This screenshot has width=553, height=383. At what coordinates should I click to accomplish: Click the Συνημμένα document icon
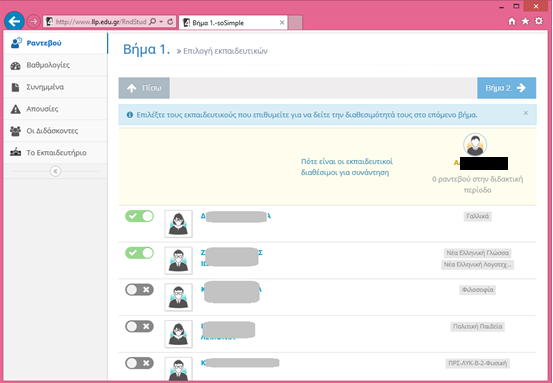[x=15, y=87]
